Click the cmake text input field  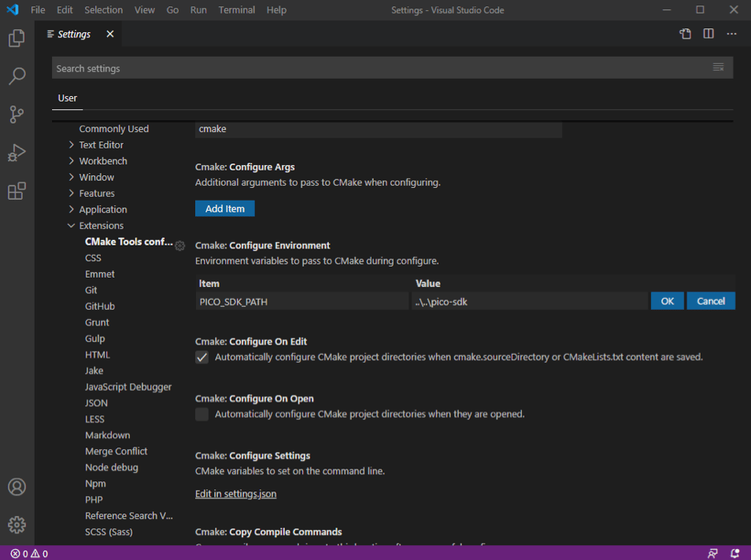click(x=379, y=129)
